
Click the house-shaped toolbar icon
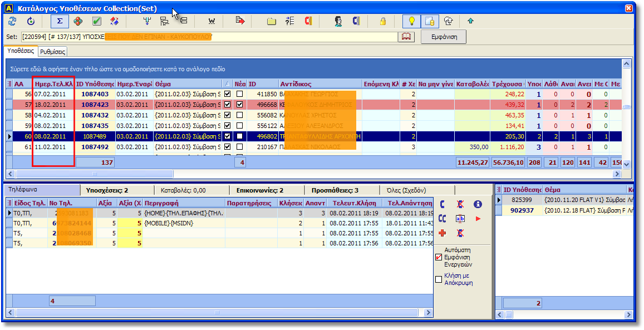(448, 21)
